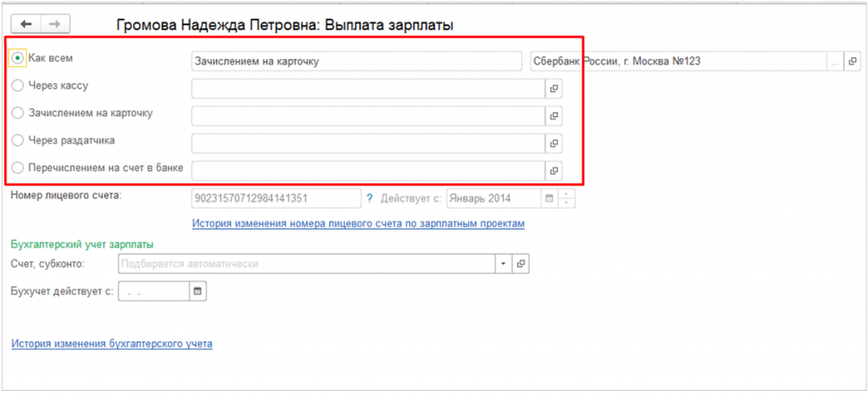Select the Через кассу radio option
This screenshot has height=395, width=868.
[x=18, y=86]
